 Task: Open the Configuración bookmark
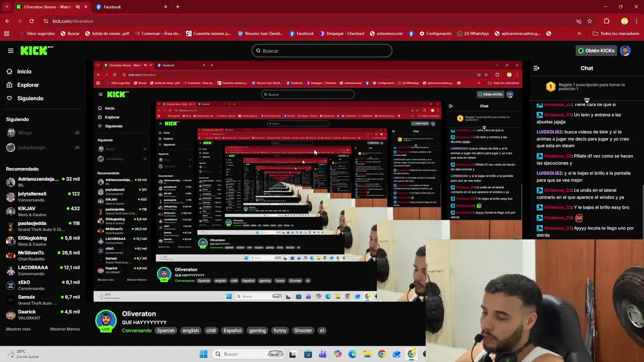[435, 34]
